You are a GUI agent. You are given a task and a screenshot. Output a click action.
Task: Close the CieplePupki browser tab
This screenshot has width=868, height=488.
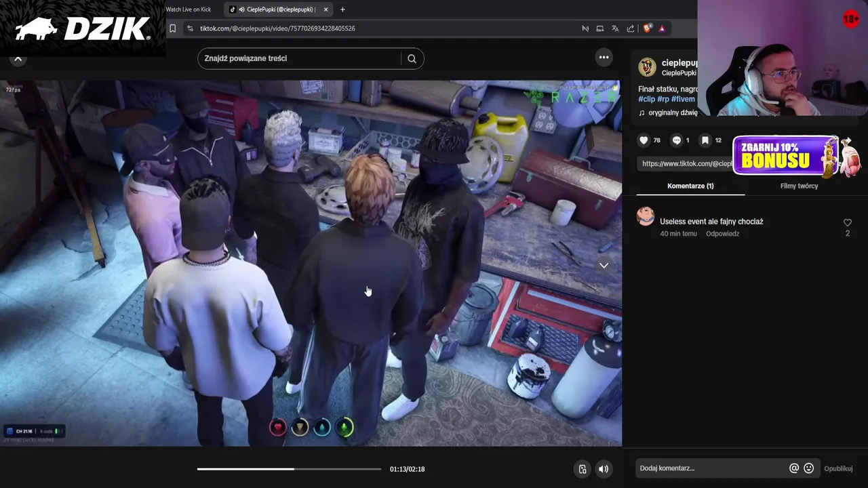point(325,9)
